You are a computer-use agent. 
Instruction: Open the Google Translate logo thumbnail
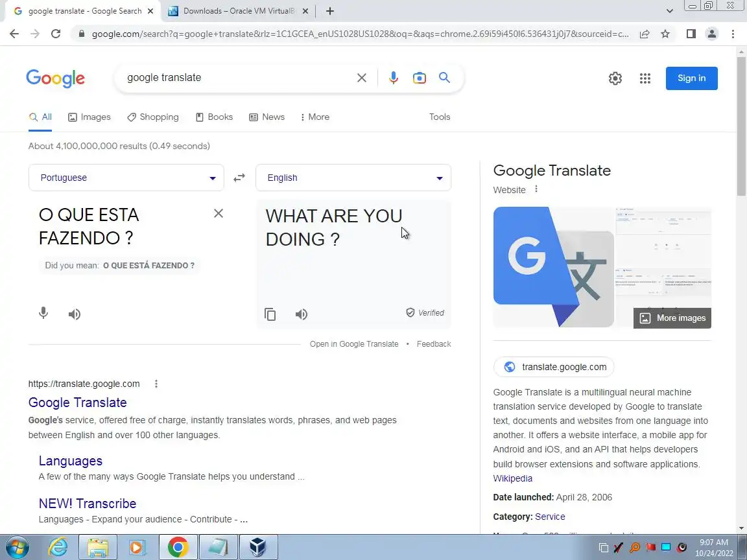click(554, 267)
